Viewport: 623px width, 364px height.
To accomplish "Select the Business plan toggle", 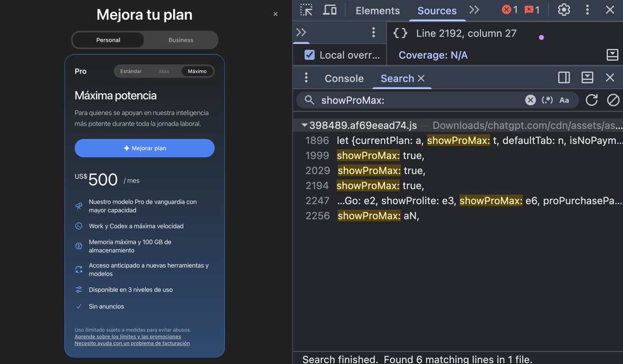I will (181, 40).
